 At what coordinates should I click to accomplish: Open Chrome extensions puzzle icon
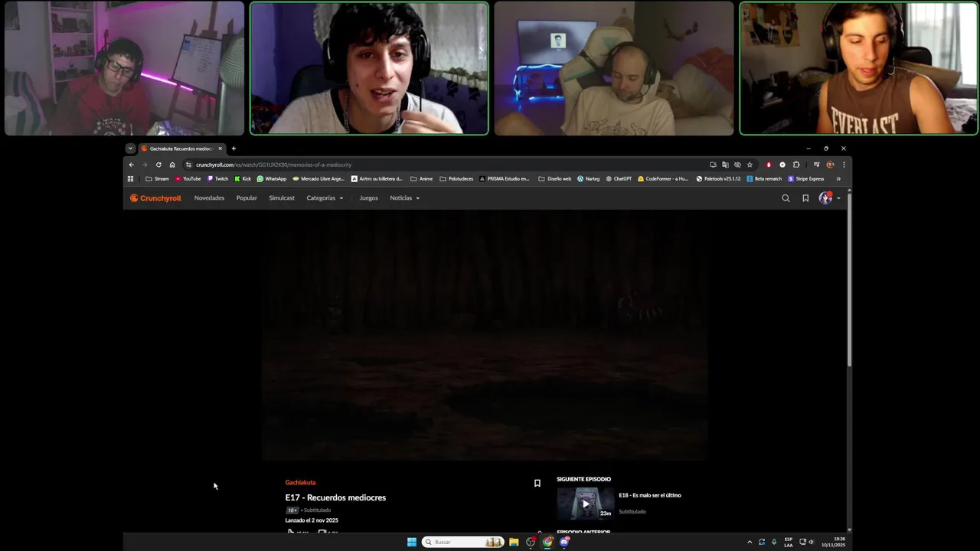coord(796,165)
